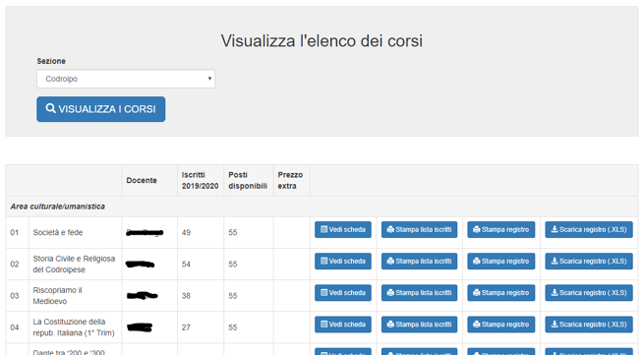Image resolution: width=644 pixels, height=355 pixels.
Task: Click course number 04
Action: (x=15, y=327)
